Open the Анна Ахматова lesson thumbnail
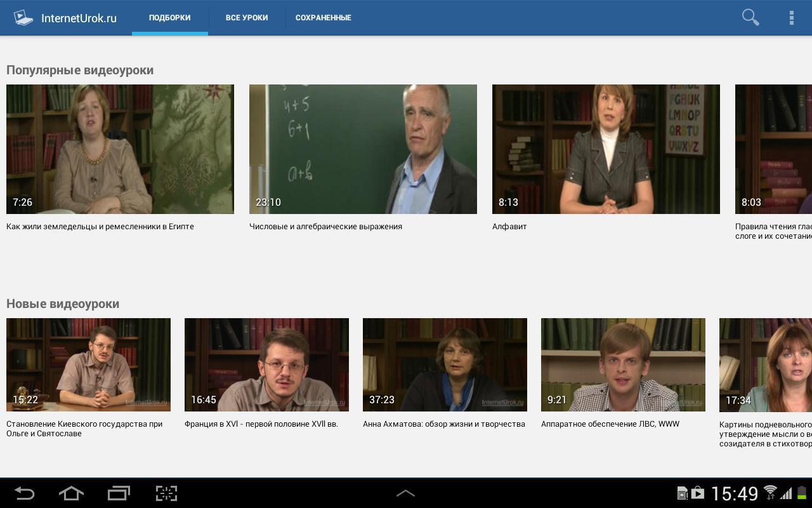Screen dimensions: 812x508 [445, 364]
